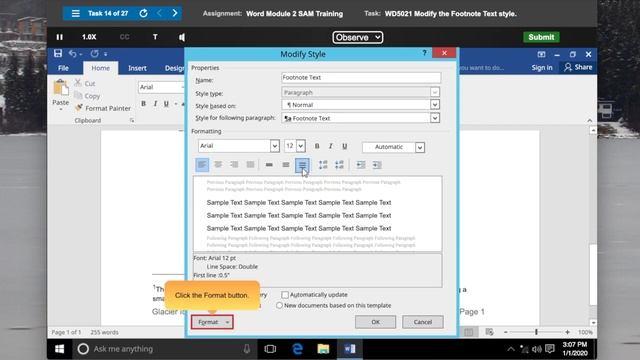
Task: Go to the previous task arrow
Action: 159,13
